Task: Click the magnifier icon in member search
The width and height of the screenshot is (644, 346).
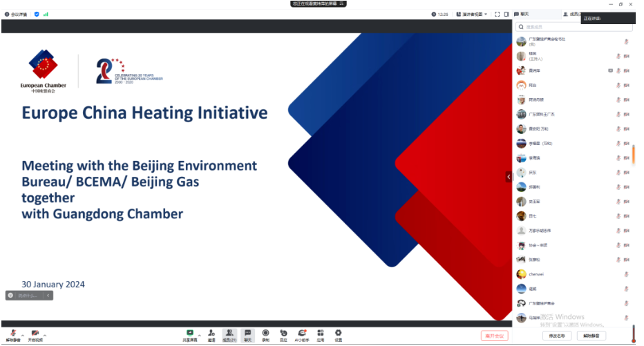Action: (521, 27)
